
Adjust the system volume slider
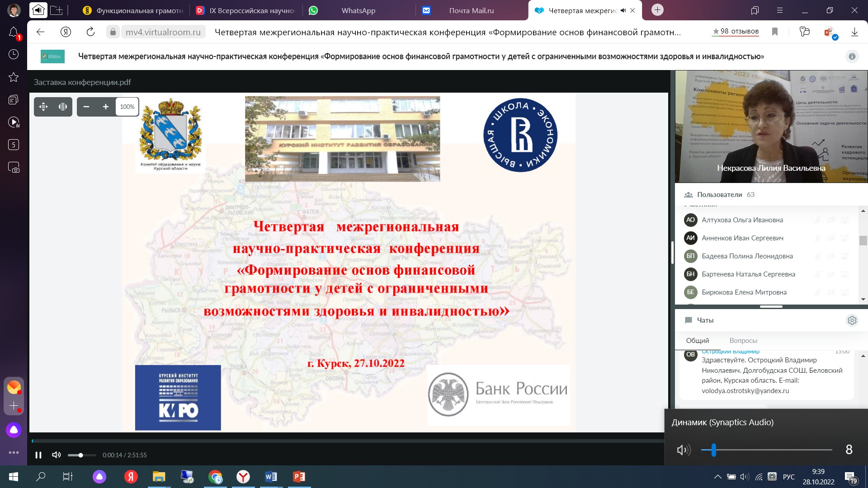713,450
